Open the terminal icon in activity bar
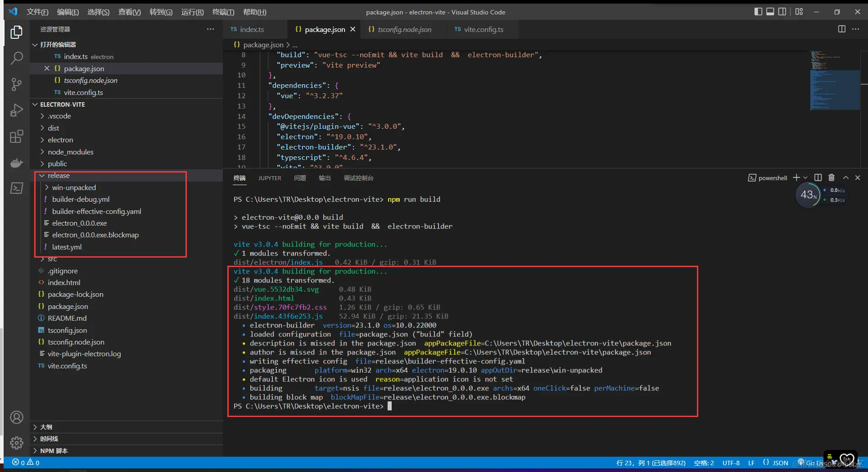The height and width of the screenshot is (472, 868). pyautogui.click(x=17, y=188)
